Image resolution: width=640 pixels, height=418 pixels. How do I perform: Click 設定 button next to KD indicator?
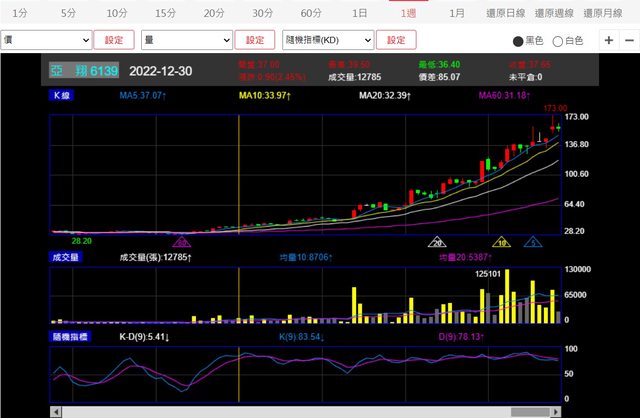click(x=396, y=40)
